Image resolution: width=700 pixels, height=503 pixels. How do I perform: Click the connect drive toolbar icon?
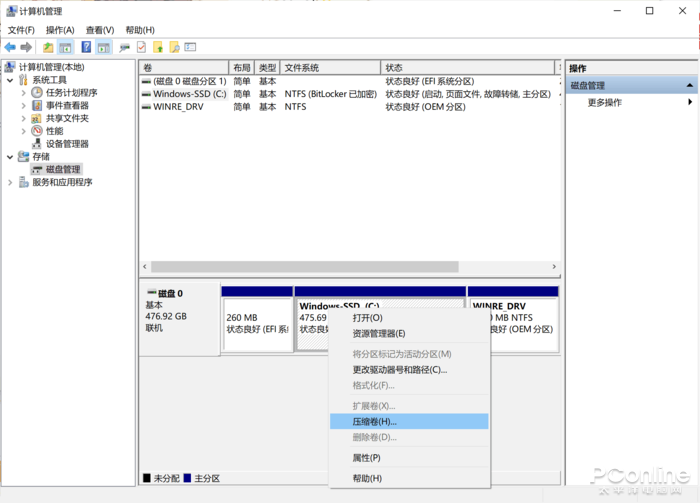tap(125, 47)
